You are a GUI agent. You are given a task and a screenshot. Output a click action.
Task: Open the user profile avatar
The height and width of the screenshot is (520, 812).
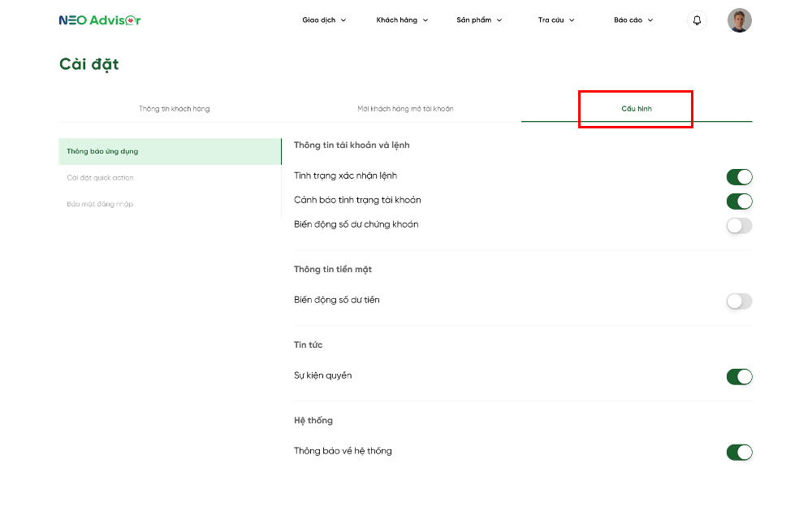tap(739, 20)
